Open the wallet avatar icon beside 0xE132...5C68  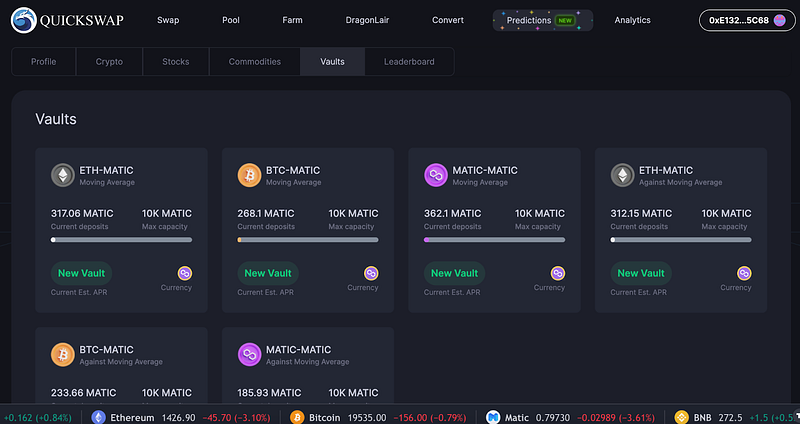coord(779,20)
